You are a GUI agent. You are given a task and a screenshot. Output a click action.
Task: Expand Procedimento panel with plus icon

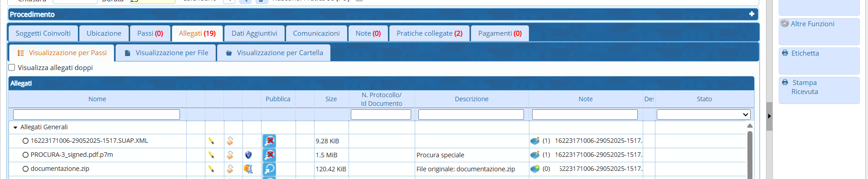pyautogui.click(x=752, y=14)
